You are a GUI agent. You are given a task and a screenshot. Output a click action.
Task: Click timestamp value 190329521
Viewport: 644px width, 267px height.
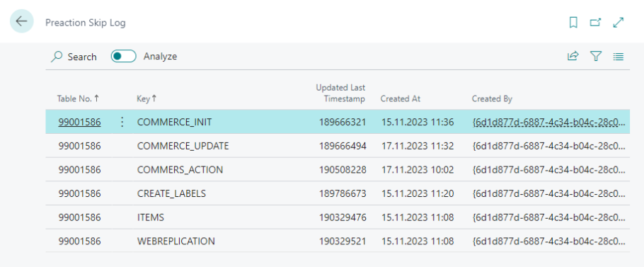pos(343,241)
